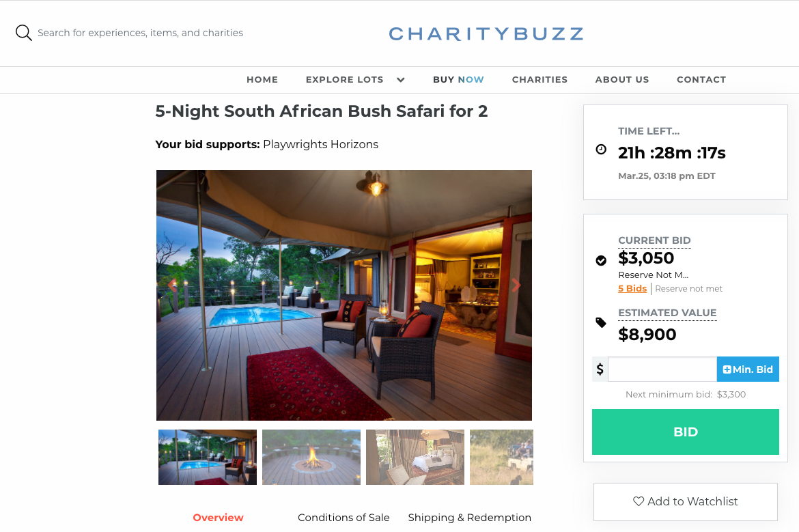Open the Conditions of Sale tab
This screenshot has width=799, height=532.
[x=344, y=518]
